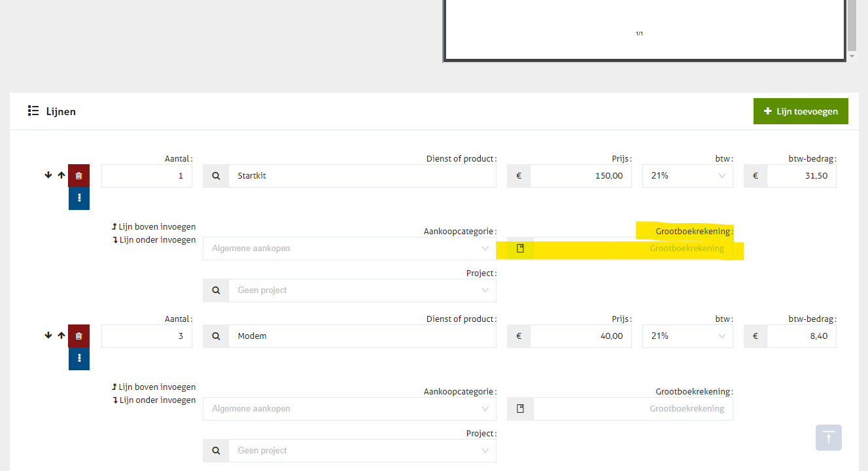Click the document preview scrollbar

pyautogui.click(x=851, y=26)
